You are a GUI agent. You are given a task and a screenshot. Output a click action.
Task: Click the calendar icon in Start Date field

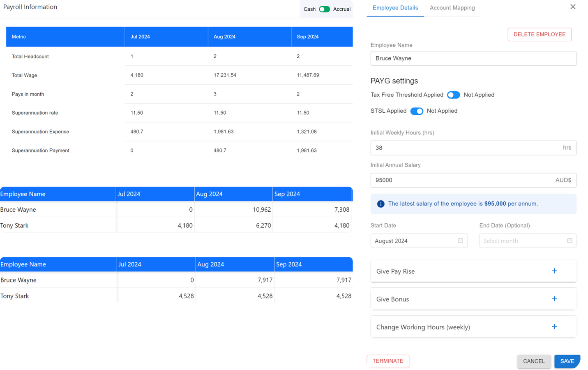pos(461,240)
